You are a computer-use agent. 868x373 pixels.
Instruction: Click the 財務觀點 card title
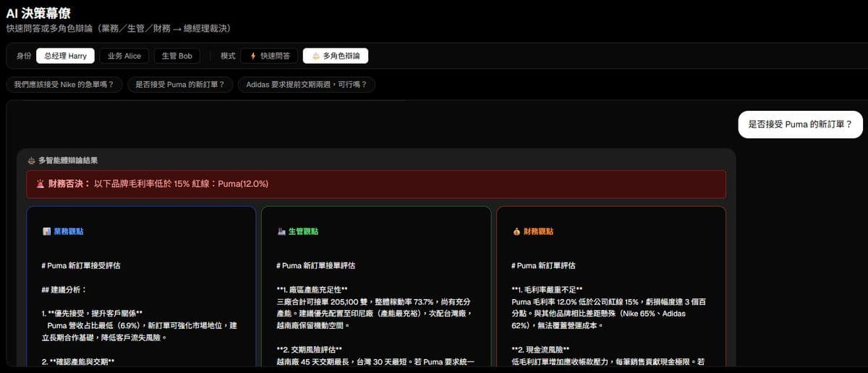pos(539,232)
